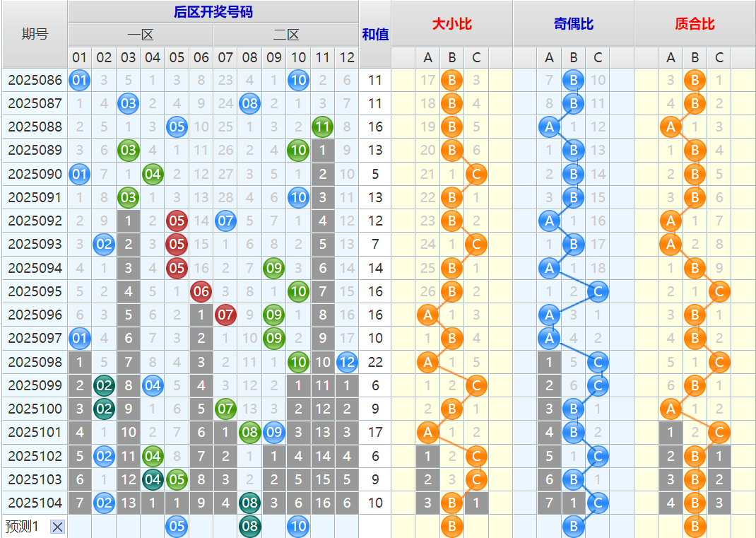Select predicted B in 奇偶比, 预测1 row
The width and height of the screenshot is (756, 538).
573,526
